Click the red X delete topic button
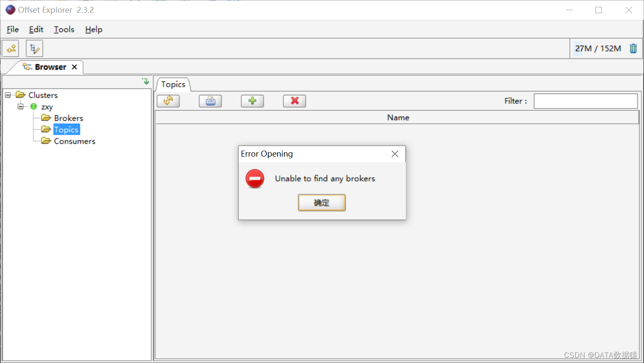This screenshot has width=644, height=363. click(x=294, y=101)
